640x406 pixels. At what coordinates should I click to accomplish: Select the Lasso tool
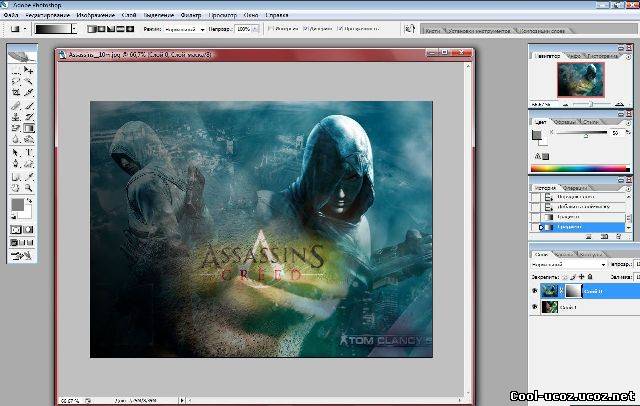point(16,81)
